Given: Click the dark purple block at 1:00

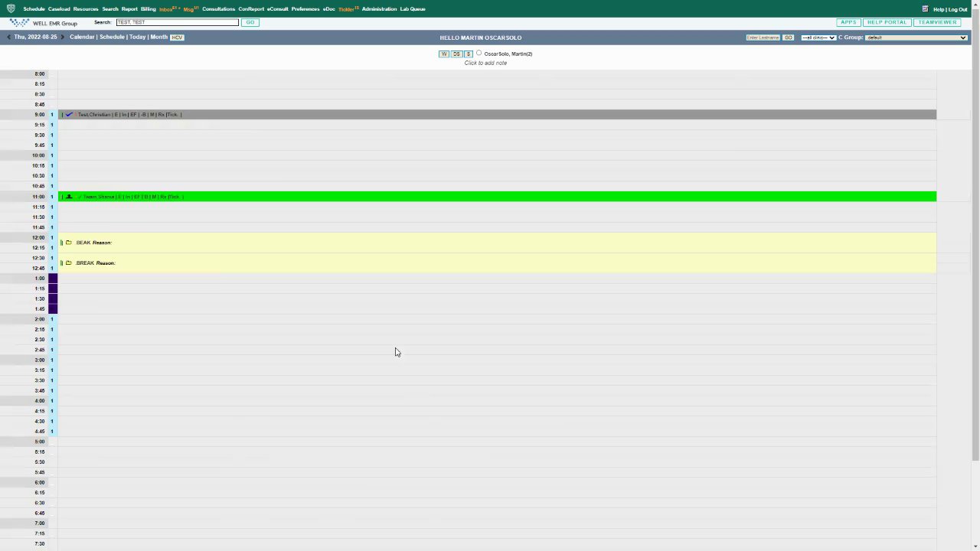Looking at the screenshot, I should pyautogui.click(x=53, y=279).
